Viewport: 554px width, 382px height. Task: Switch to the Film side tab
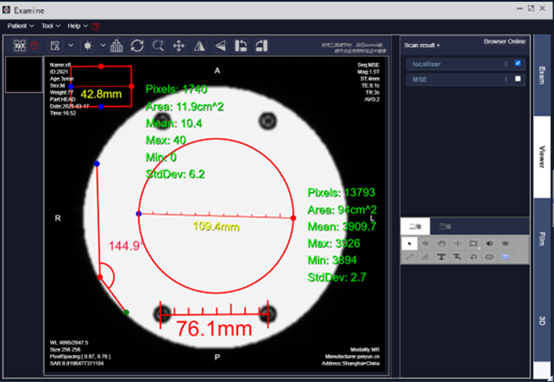click(542, 239)
